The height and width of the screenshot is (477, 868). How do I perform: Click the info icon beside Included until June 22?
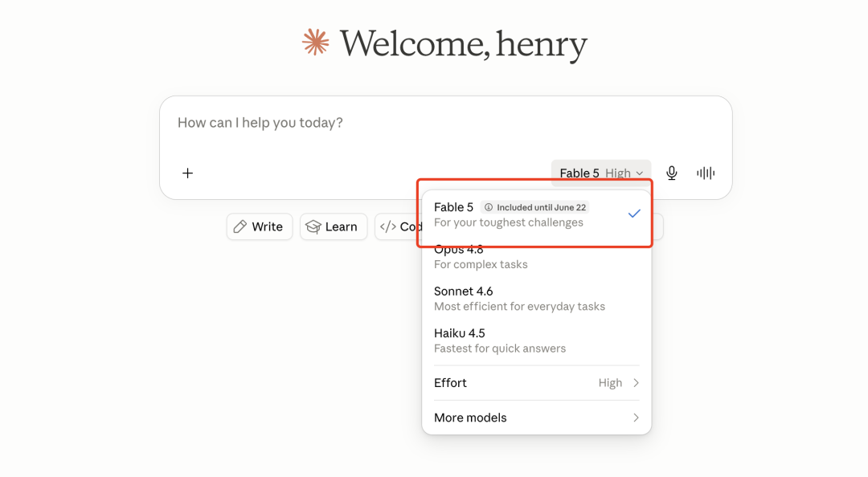[x=489, y=207]
